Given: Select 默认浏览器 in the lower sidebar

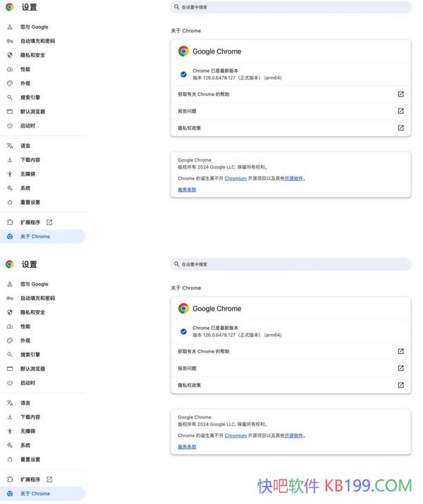Looking at the screenshot, I should pos(32,369).
